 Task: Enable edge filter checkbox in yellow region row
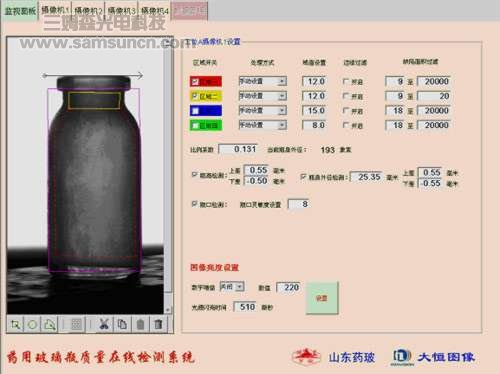[x=346, y=96]
